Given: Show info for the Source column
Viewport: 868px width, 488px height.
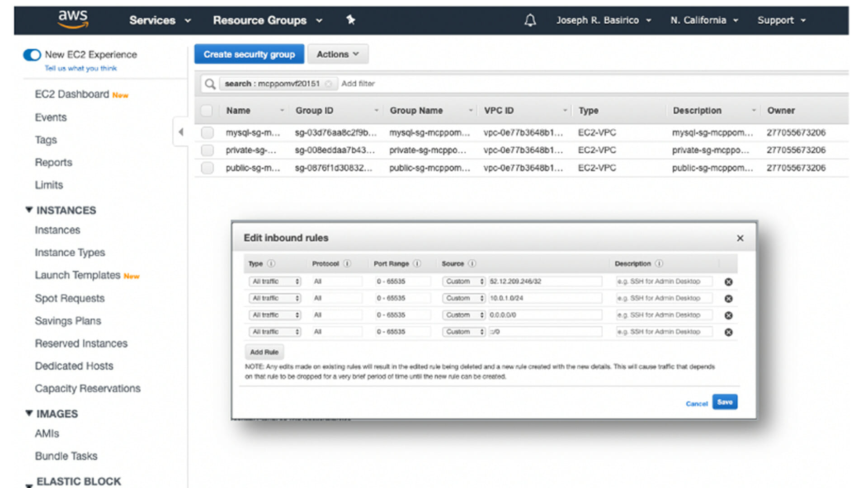Looking at the screenshot, I should point(472,263).
